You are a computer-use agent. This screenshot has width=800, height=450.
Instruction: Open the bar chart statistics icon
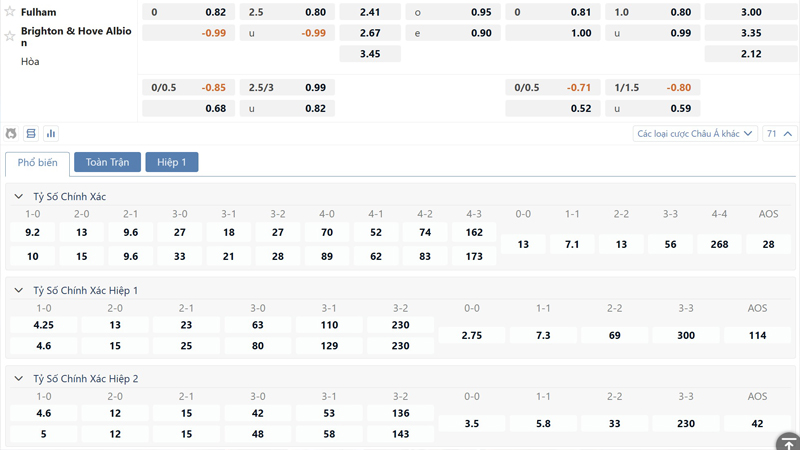tap(51, 133)
